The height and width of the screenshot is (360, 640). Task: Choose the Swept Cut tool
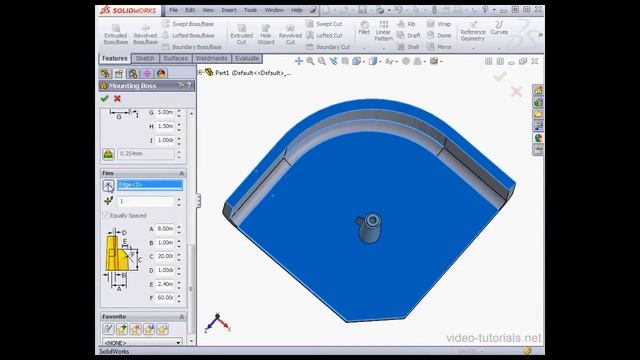[324, 24]
